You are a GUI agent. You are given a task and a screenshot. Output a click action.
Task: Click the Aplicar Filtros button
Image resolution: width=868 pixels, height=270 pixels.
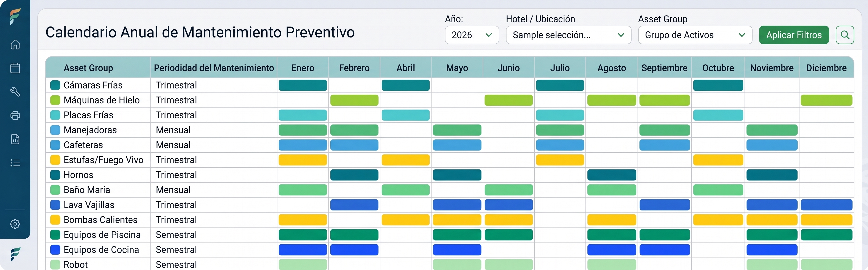point(794,35)
